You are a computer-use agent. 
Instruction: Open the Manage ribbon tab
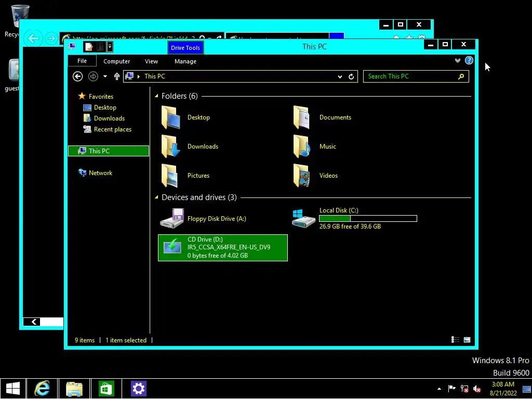185,61
